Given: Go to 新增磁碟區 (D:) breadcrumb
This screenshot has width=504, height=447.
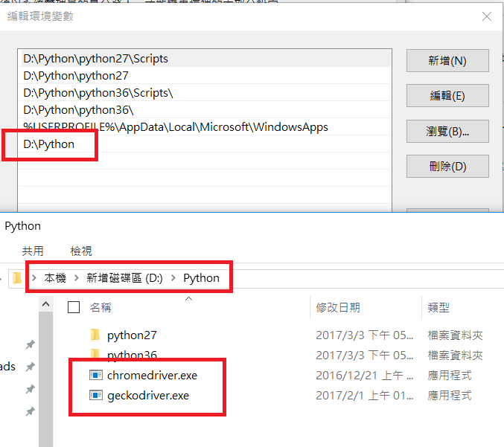Looking at the screenshot, I should (x=125, y=277).
